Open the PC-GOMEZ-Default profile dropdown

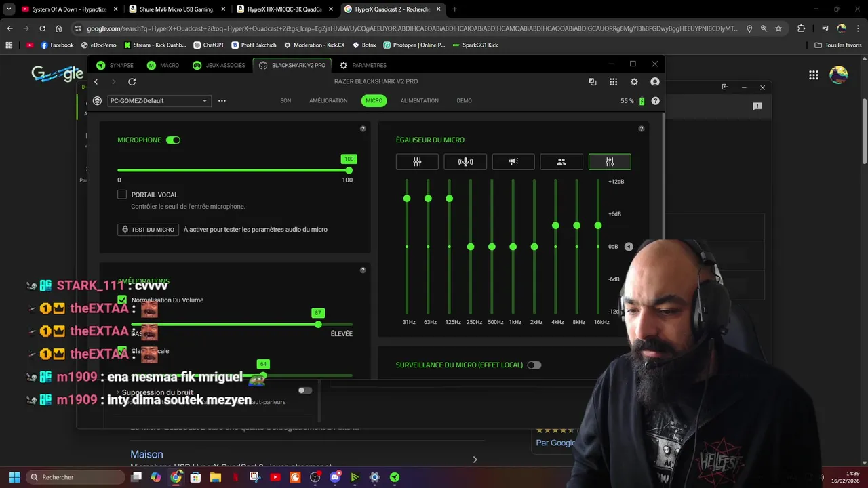pyautogui.click(x=158, y=101)
